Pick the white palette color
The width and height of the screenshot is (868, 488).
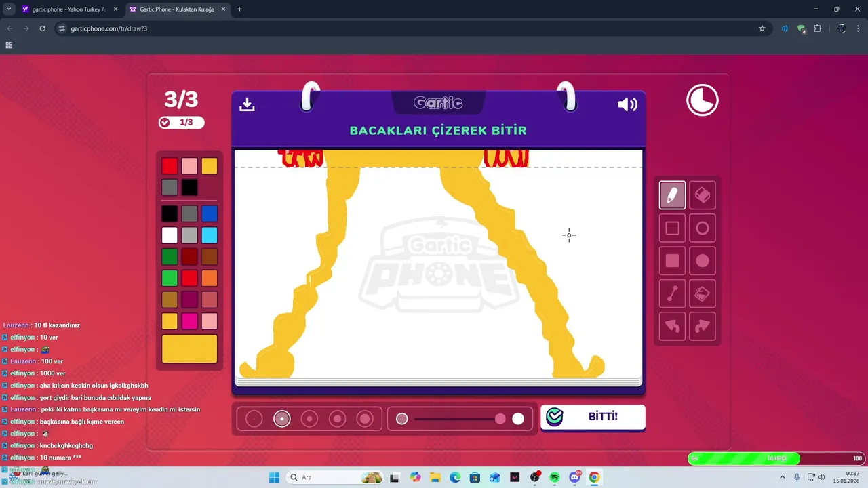click(170, 235)
